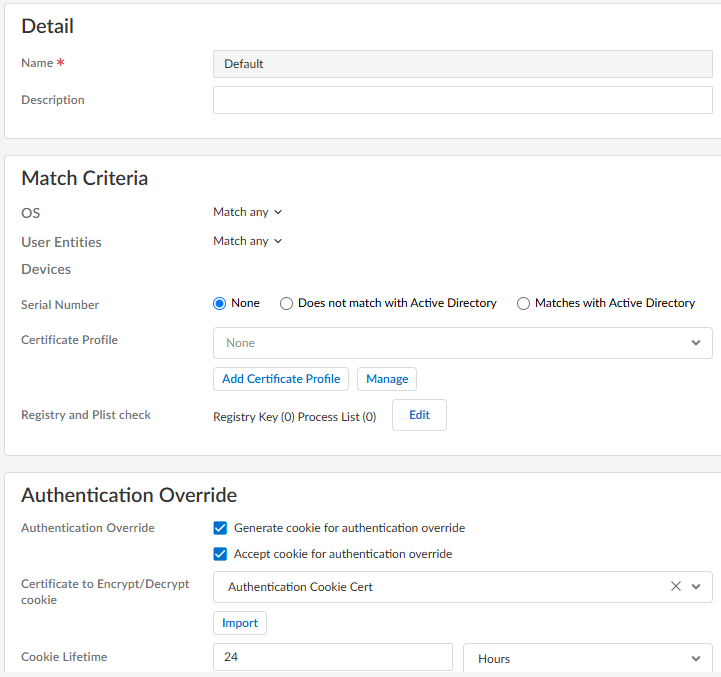Click the Name field containing Default

point(462,64)
